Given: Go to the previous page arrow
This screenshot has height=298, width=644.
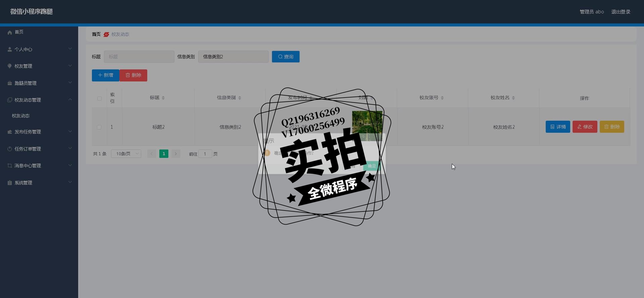Looking at the screenshot, I should click(152, 154).
